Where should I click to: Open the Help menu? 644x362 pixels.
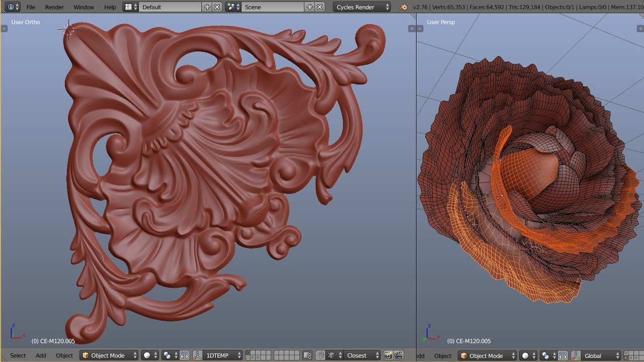point(110,7)
